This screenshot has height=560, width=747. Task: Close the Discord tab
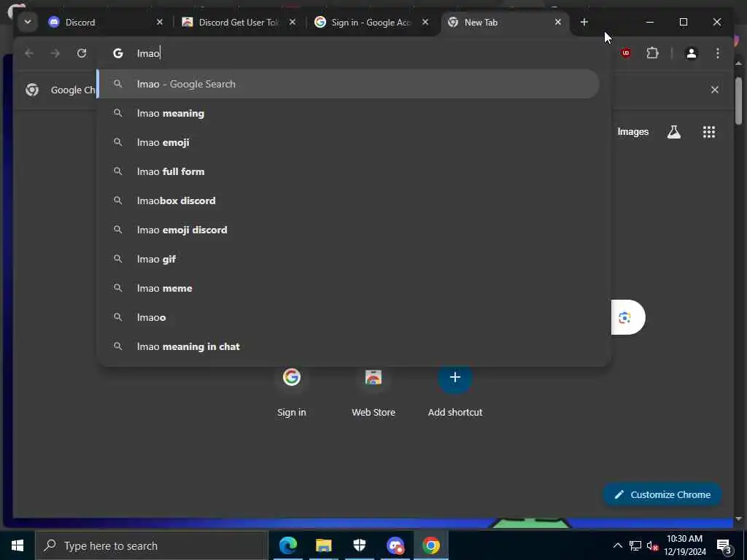[160, 22]
